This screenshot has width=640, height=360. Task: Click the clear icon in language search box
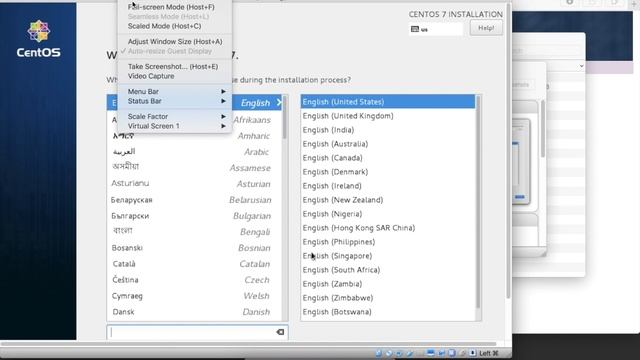(280, 332)
